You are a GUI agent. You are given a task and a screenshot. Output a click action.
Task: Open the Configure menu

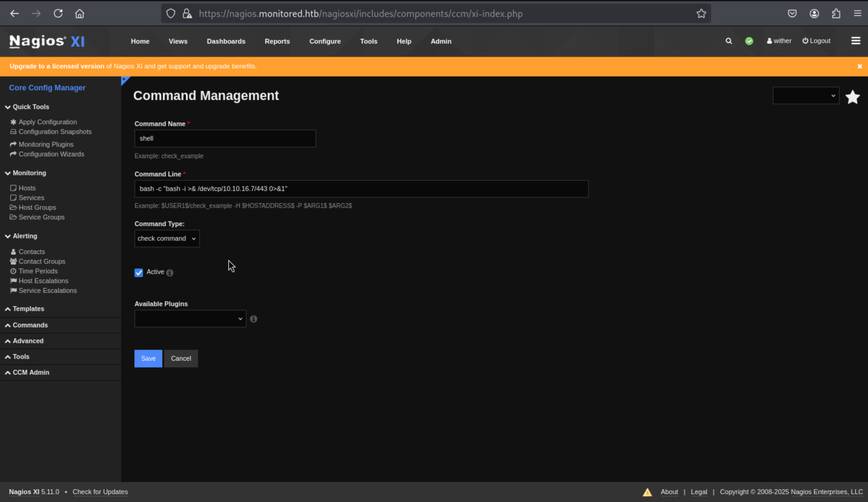325,41
